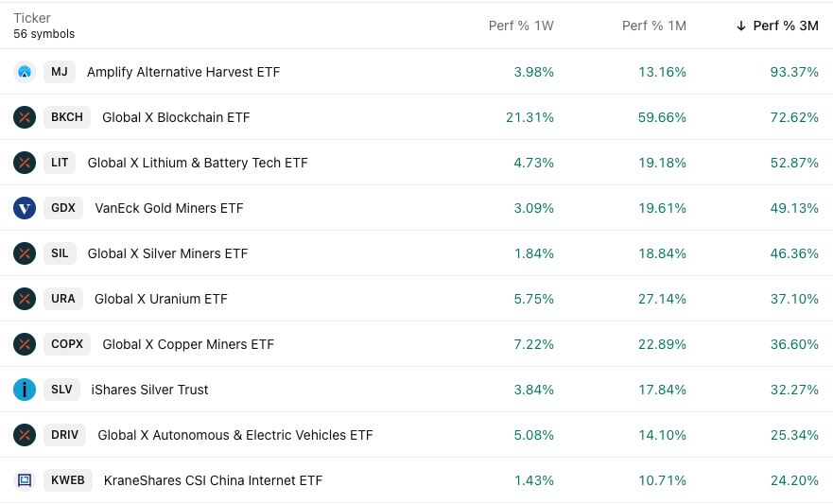This screenshot has height=504, width=833.
Task: Open Global X Lithium & Battery Tech ETF
Action: (198, 163)
